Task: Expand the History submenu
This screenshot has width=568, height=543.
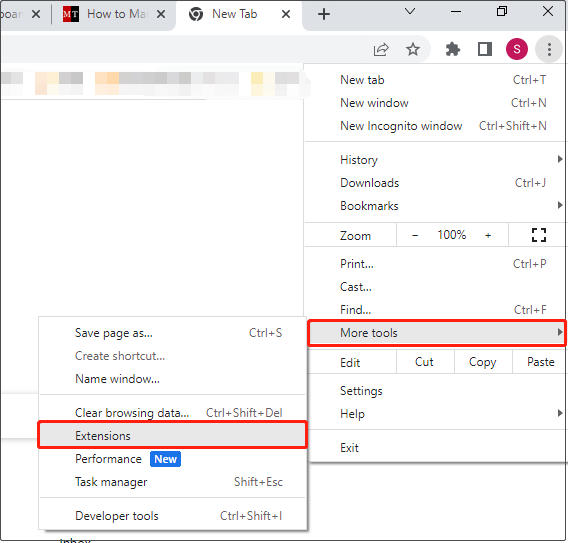Action: 435,160
